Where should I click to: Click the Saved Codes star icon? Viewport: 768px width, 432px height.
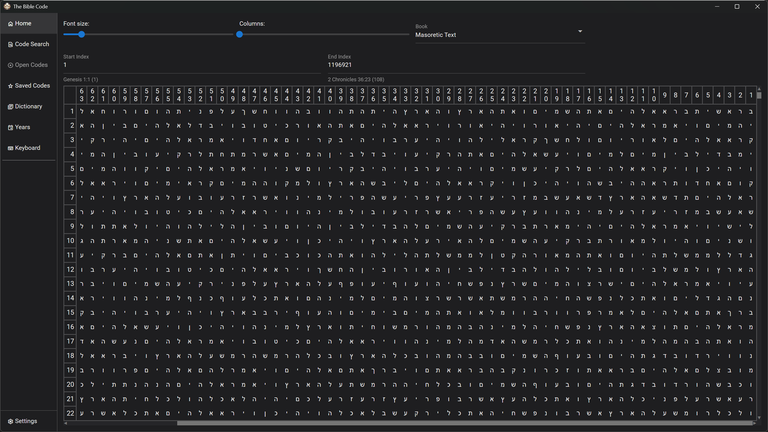click(10, 86)
